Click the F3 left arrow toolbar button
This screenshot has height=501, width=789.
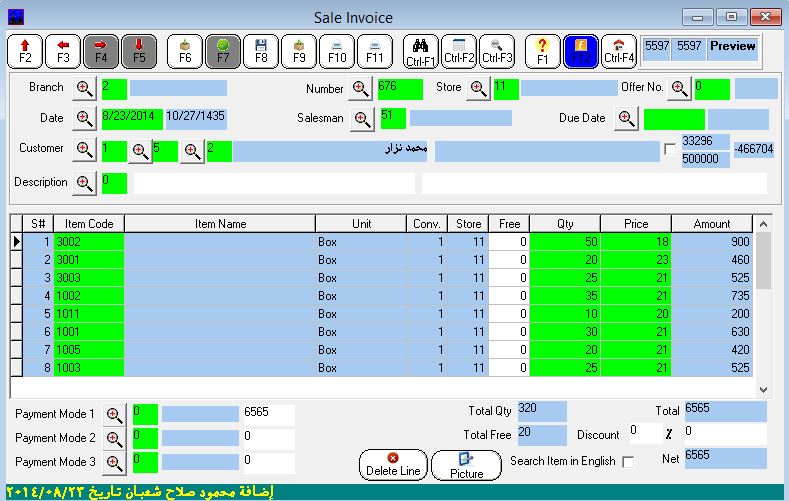click(x=63, y=50)
